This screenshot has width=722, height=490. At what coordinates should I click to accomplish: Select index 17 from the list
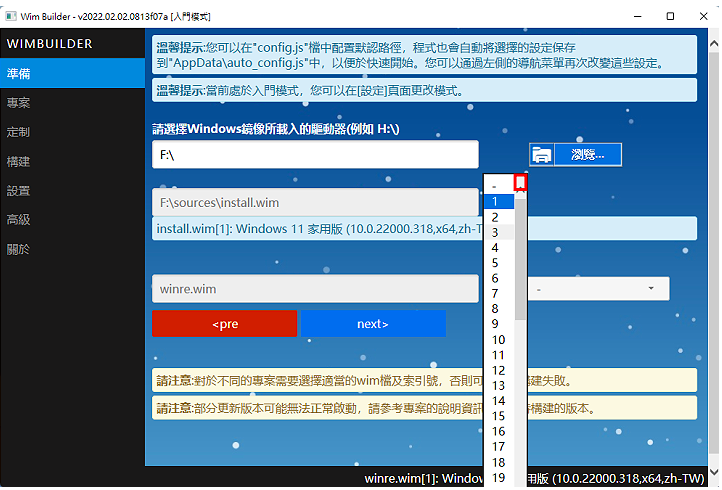click(499, 447)
